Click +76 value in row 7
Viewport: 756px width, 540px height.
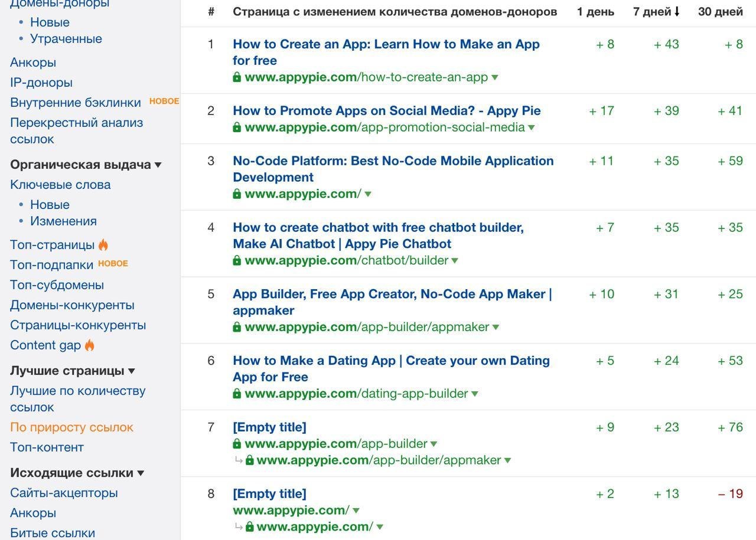[x=730, y=427]
